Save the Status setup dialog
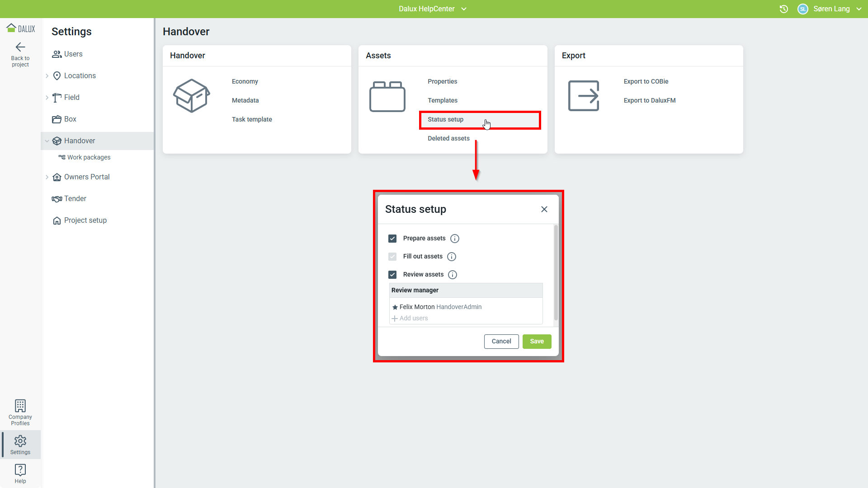868x488 pixels. pyautogui.click(x=537, y=342)
